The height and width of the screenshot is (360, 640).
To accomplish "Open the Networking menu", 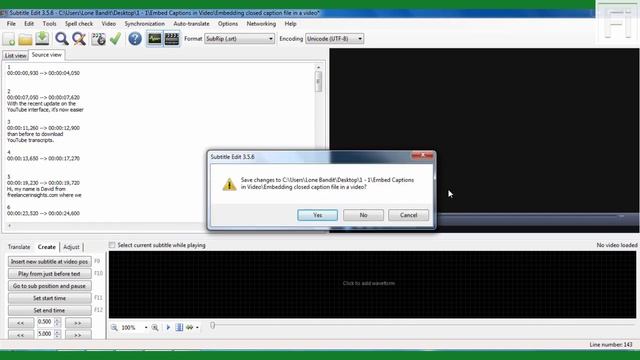I will [x=261, y=24].
